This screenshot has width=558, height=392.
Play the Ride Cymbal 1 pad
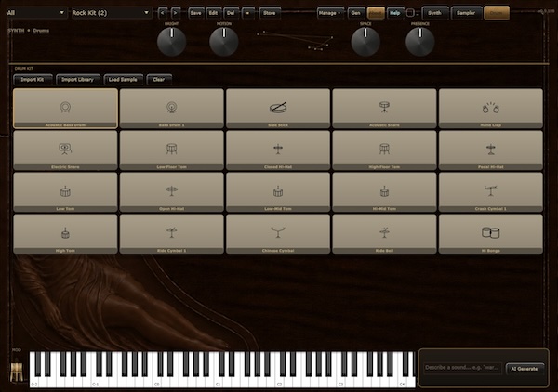click(x=172, y=234)
